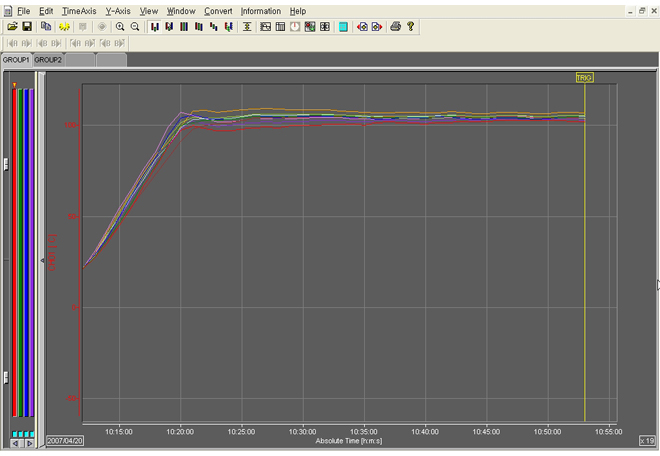Screen dimensions: 660x456
Task: Open the Convert menu
Action: [217, 10]
